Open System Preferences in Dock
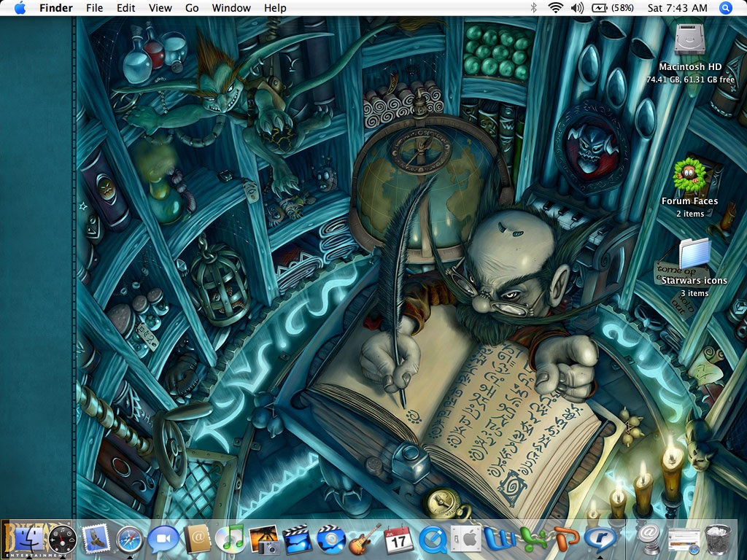Screen dimensions: 747x560 (x=466, y=540)
